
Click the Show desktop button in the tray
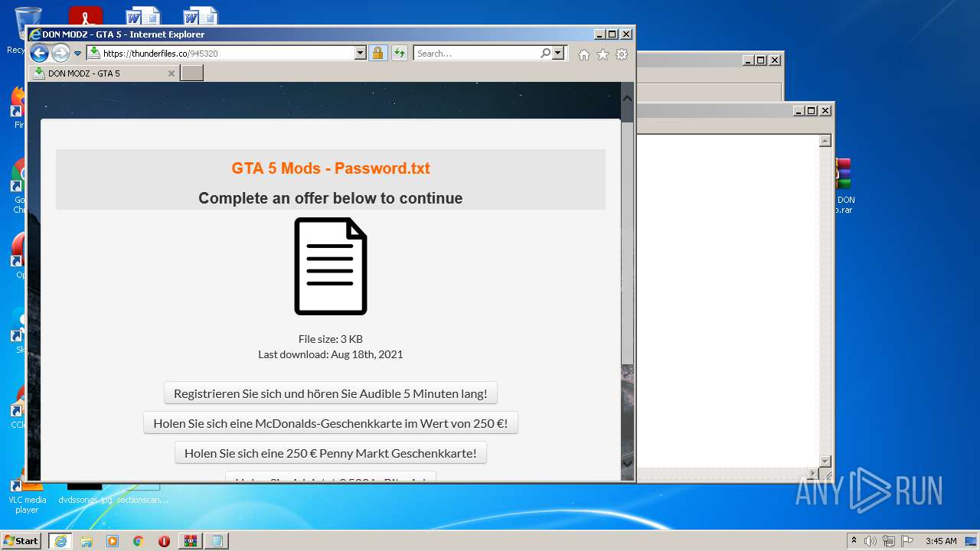pos(971,541)
